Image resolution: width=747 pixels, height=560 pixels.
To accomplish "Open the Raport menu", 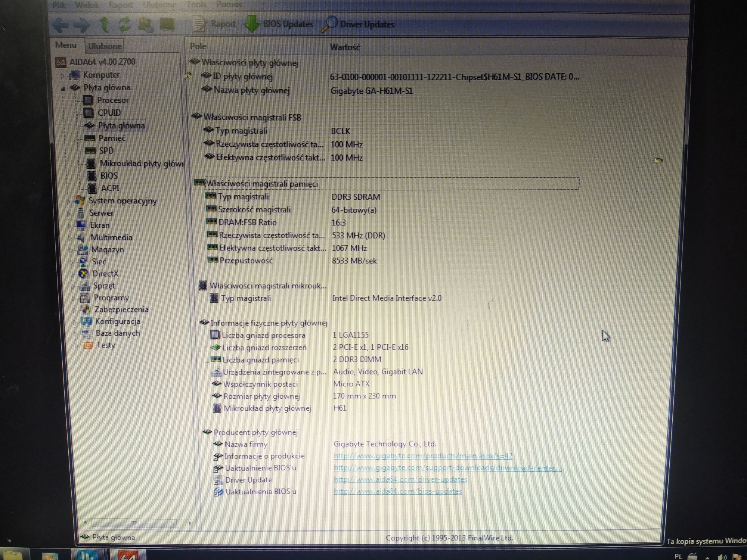I will click(121, 5).
